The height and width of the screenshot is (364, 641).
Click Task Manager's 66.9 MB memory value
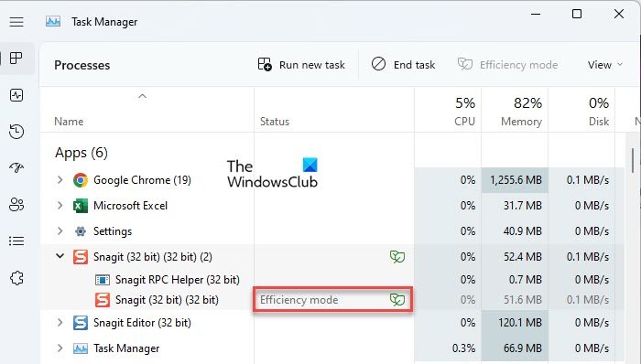tap(523, 348)
